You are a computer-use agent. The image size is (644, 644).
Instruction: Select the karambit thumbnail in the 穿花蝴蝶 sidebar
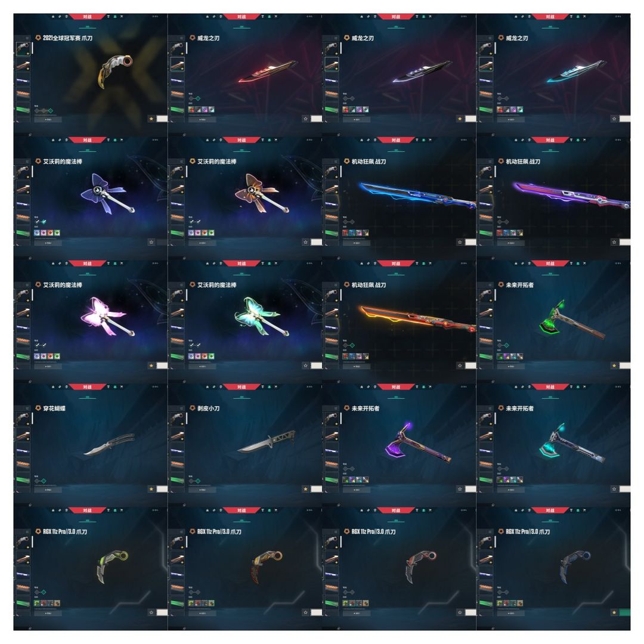coord(23,419)
